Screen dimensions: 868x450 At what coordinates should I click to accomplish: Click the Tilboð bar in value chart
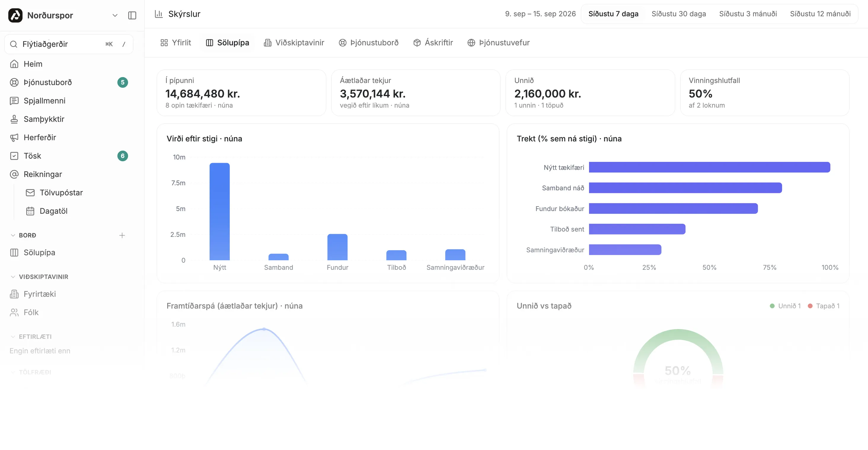click(396, 255)
